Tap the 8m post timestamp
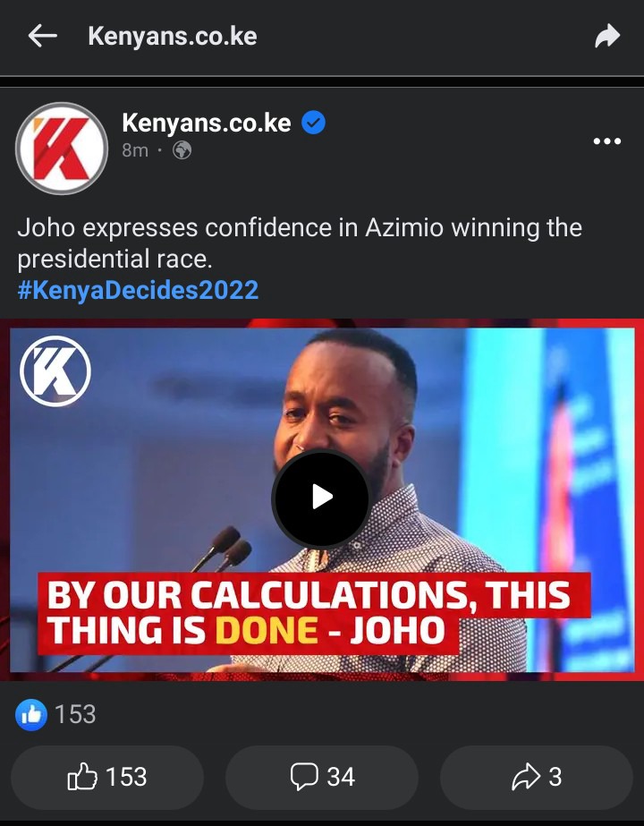This screenshot has height=826, width=644. tap(135, 150)
